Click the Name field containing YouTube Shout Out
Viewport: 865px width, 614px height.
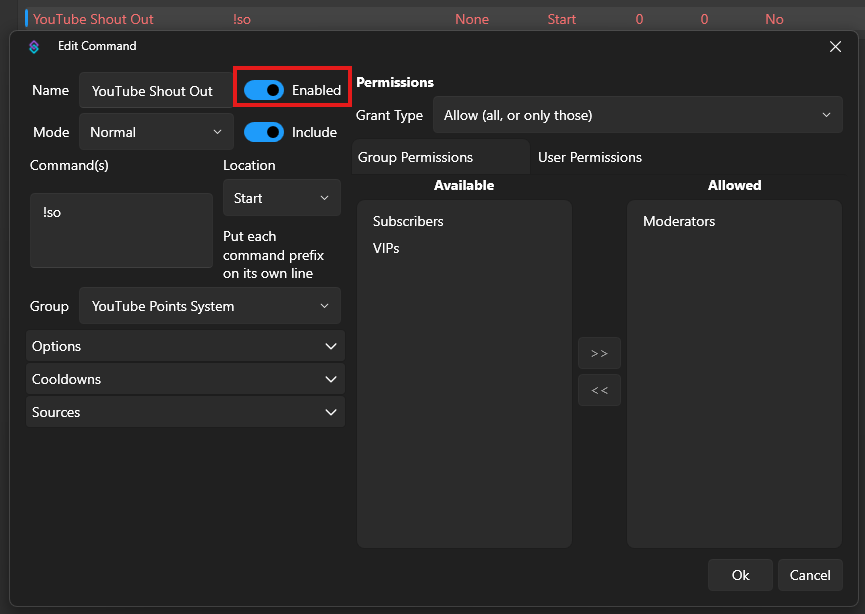tap(153, 91)
